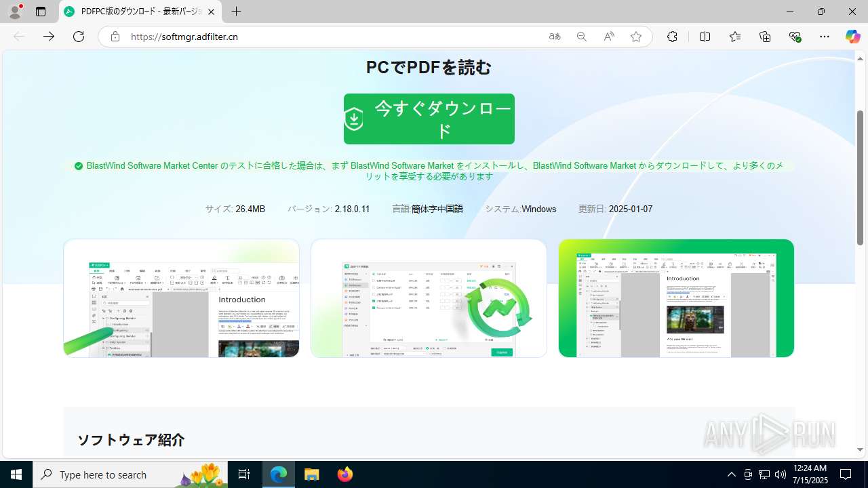
Task: Refresh the current page
Action: click(x=79, y=37)
